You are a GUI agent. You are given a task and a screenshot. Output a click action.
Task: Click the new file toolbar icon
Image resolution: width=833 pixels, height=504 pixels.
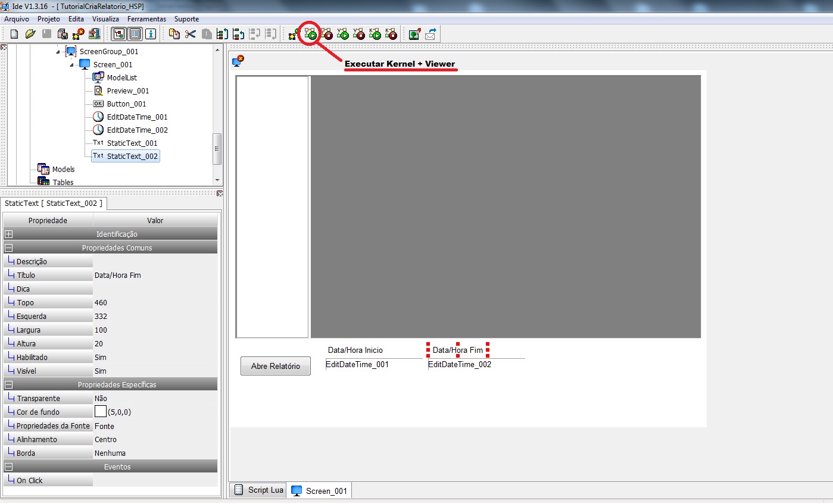14,34
